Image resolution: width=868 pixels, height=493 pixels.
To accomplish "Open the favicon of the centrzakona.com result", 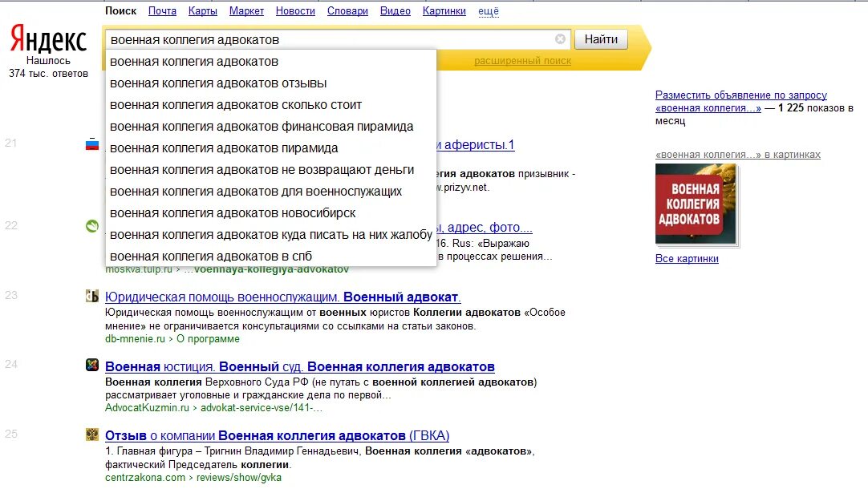I will pos(92,434).
